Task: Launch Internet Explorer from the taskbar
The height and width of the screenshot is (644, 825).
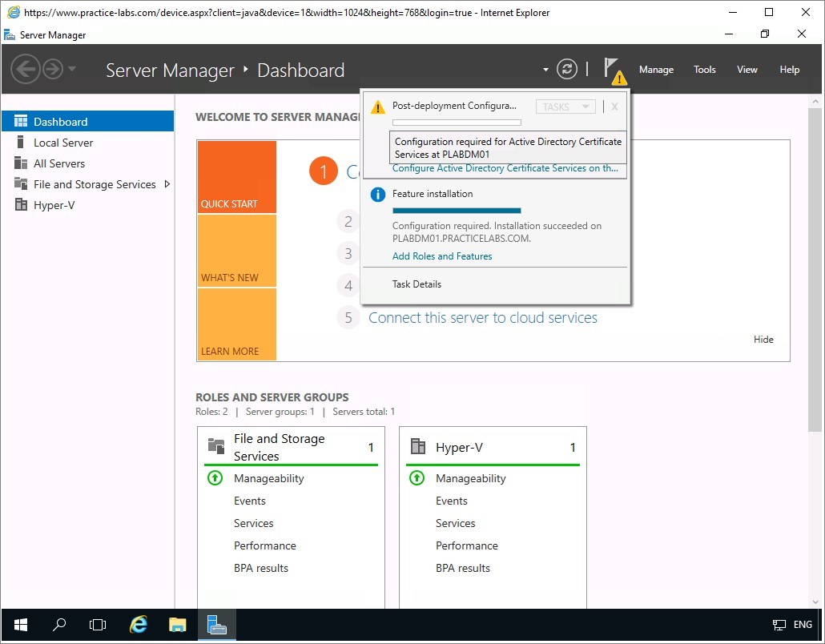Action: coord(139,625)
